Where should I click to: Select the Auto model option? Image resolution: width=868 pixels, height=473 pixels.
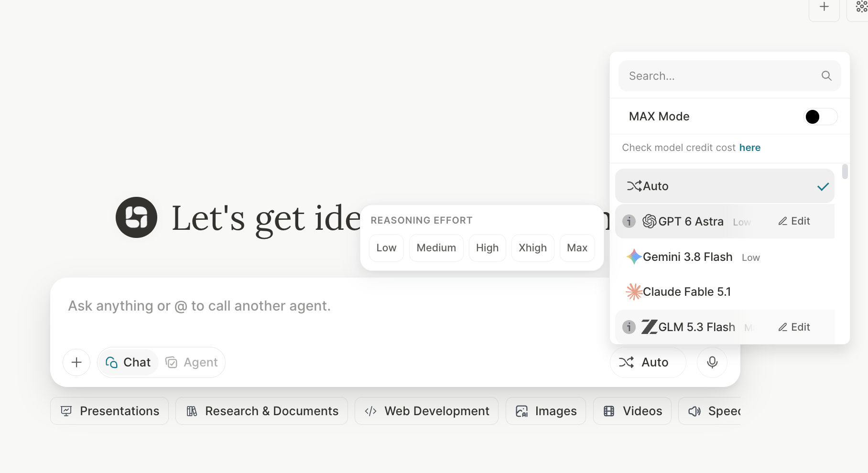click(x=725, y=186)
